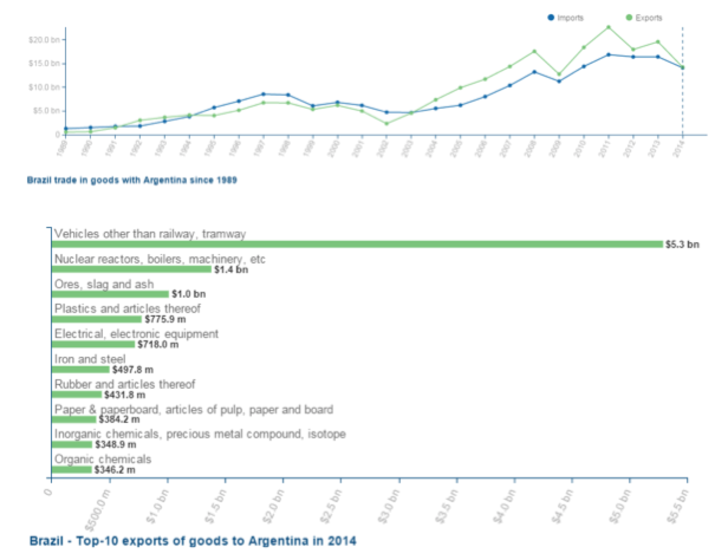Select the Rubber and articles thereof bar

[x=76, y=395]
